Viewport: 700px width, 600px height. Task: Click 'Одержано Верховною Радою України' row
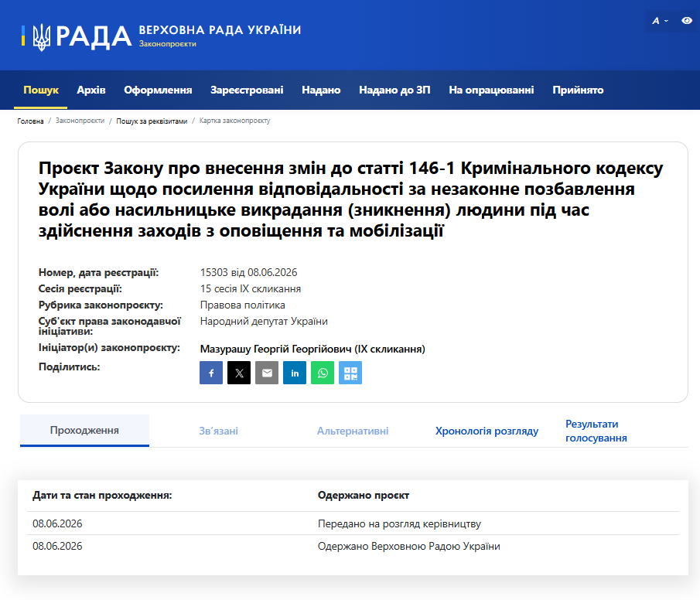click(x=353, y=546)
